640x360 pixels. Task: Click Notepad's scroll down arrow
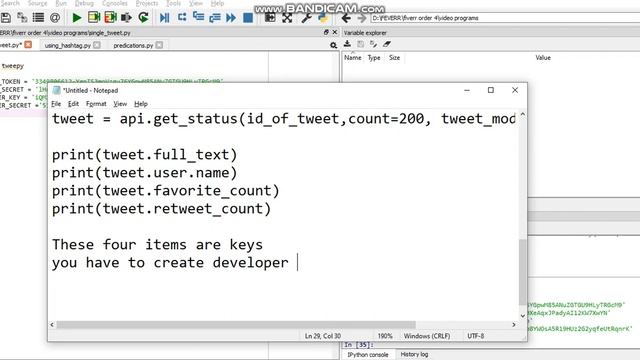[522, 316]
